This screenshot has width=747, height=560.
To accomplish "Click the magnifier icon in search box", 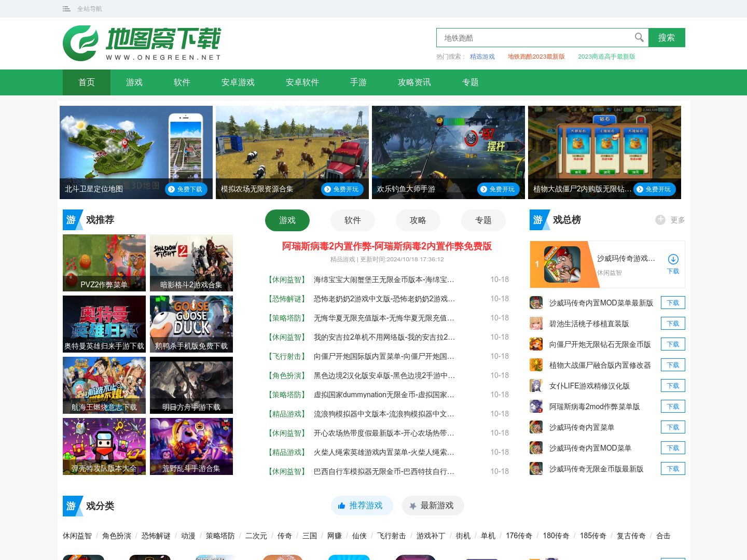I will pos(639,37).
